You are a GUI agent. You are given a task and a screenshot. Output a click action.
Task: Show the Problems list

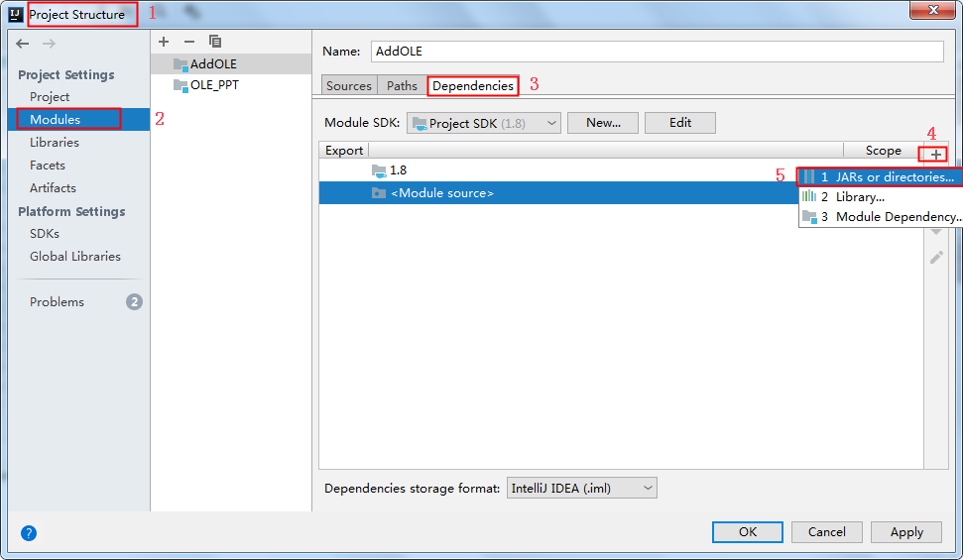[57, 301]
